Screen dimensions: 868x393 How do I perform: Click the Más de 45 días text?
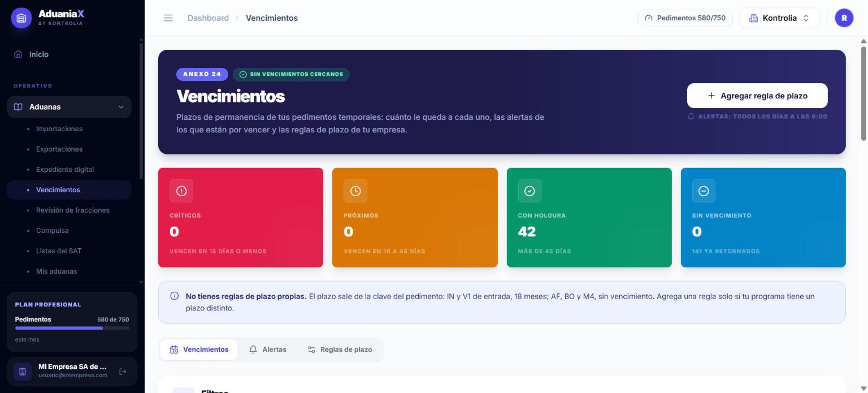(x=544, y=251)
